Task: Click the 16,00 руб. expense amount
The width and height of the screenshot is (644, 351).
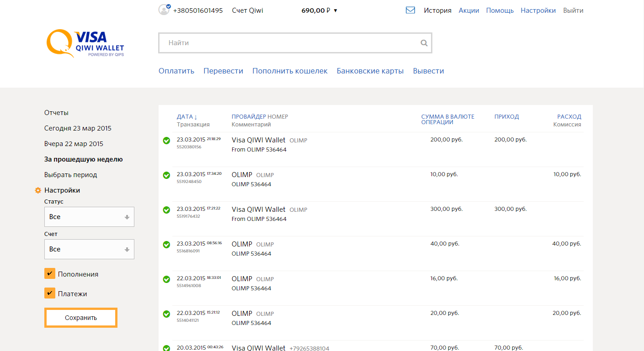Action: coord(567,278)
